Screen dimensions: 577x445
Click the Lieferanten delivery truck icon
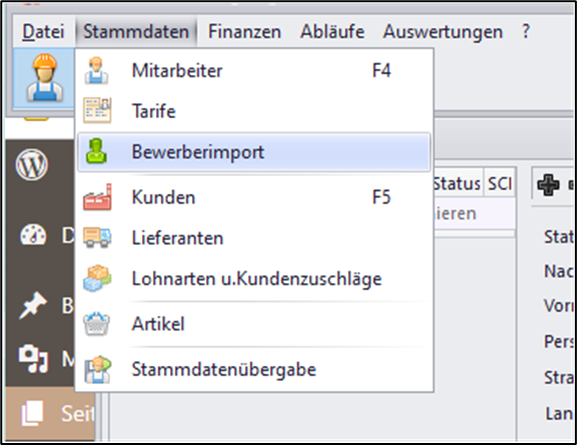tap(97, 238)
